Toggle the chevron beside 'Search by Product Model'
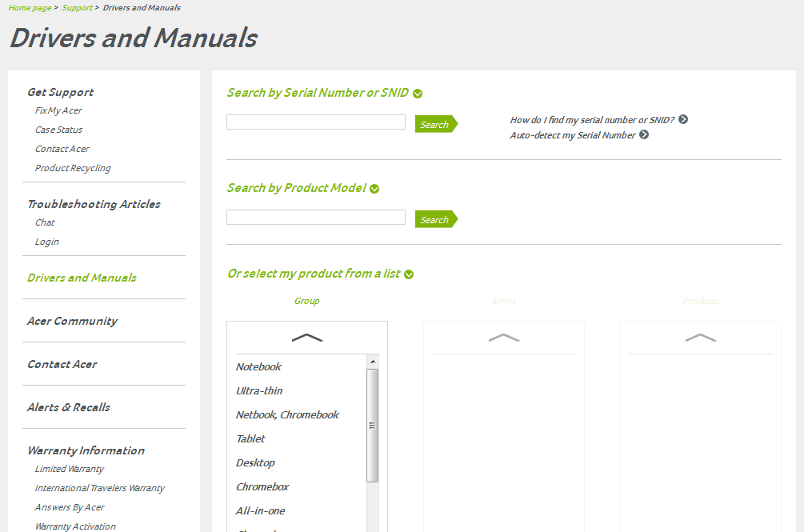This screenshot has height=532, width=804. tap(374, 189)
